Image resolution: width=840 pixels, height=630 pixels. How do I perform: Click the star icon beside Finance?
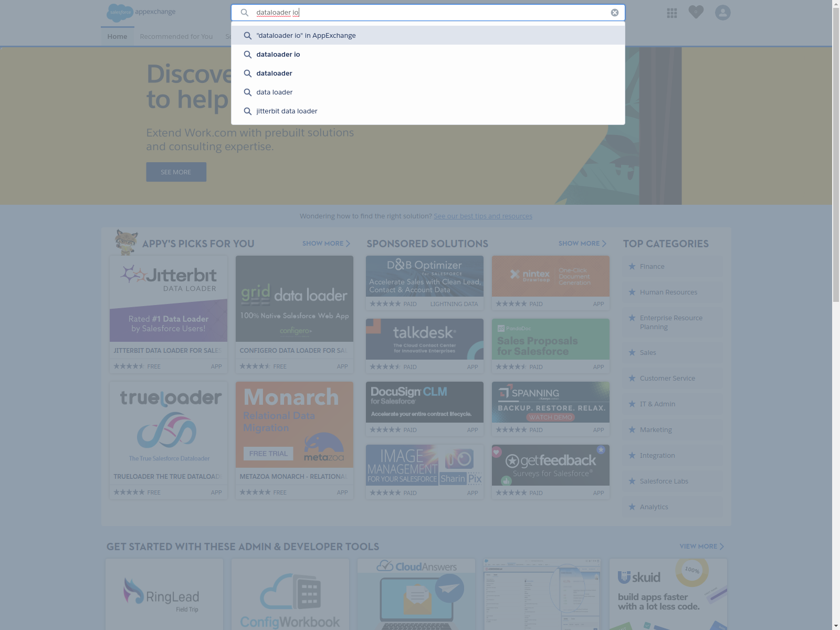632,267
